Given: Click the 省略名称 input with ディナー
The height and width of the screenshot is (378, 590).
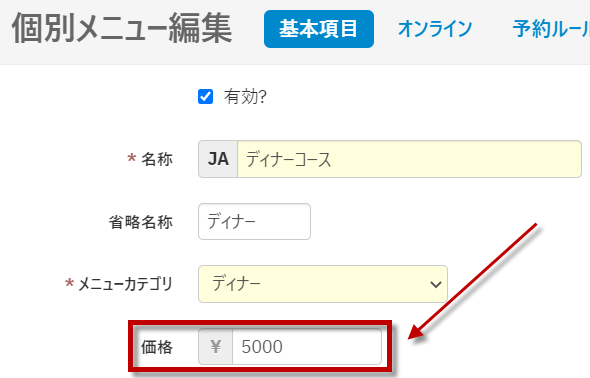Looking at the screenshot, I should click(254, 222).
